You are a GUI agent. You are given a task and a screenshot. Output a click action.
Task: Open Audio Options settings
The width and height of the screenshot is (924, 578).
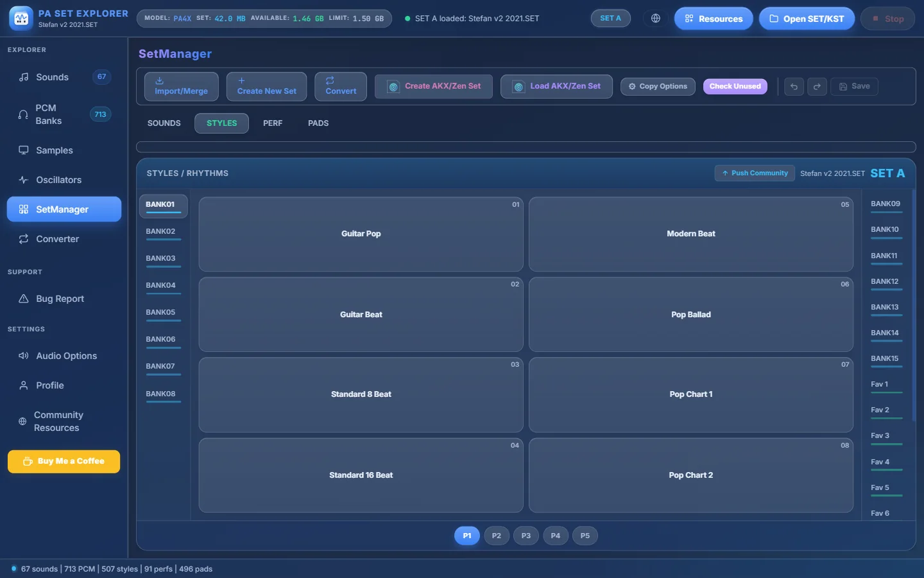(x=64, y=356)
